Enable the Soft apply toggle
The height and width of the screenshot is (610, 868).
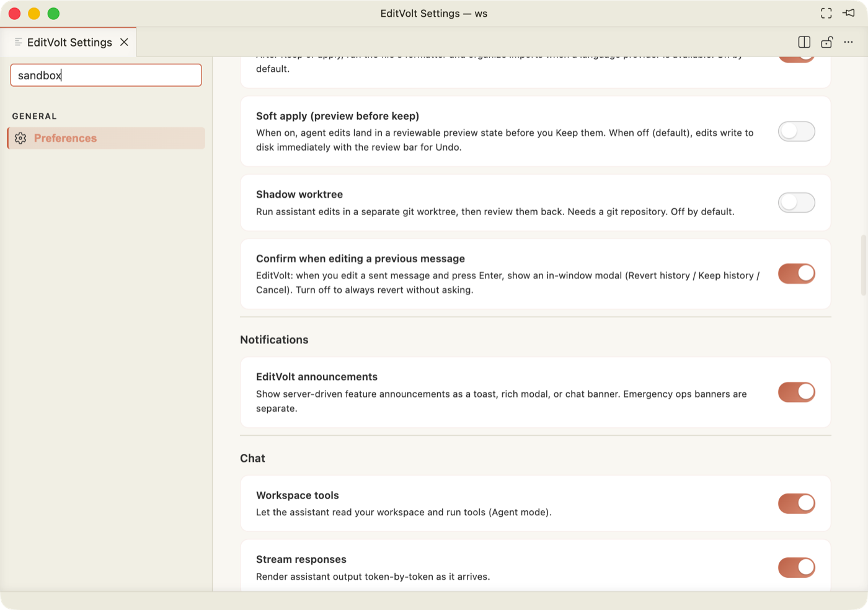pyautogui.click(x=797, y=131)
